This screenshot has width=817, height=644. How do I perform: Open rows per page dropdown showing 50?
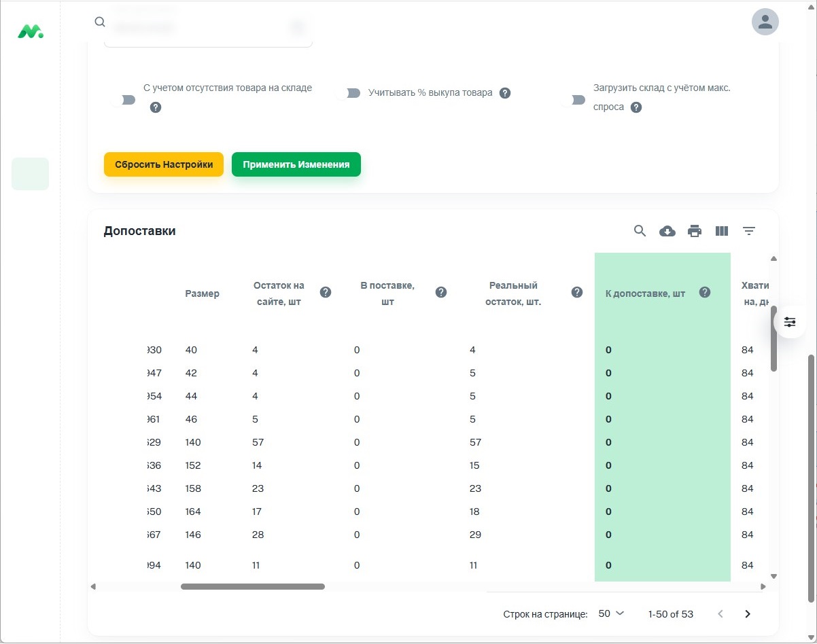click(x=611, y=613)
